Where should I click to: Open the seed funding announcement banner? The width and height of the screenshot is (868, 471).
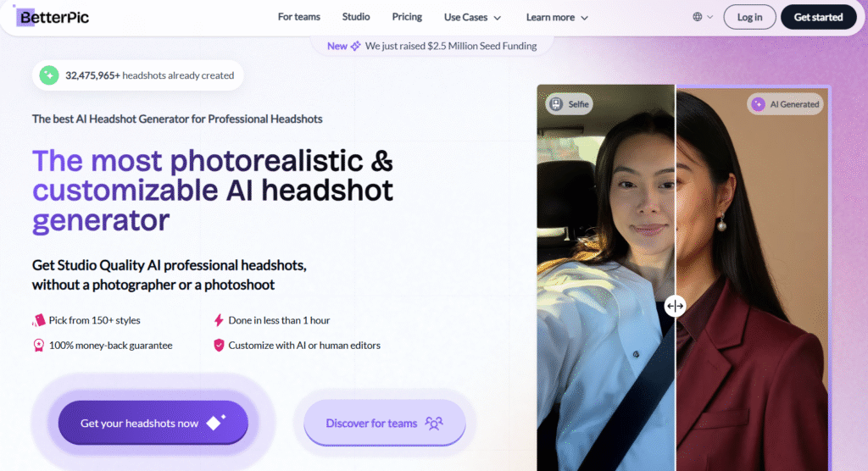point(431,46)
